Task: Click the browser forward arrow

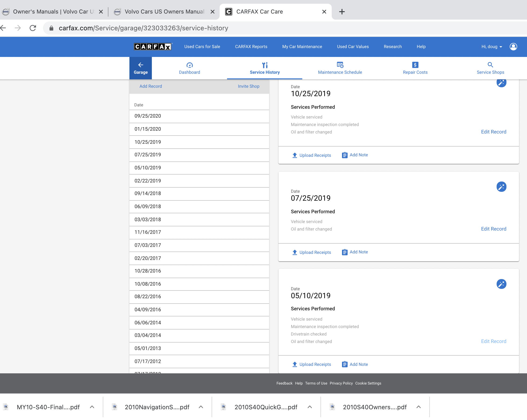Action: point(18,28)
